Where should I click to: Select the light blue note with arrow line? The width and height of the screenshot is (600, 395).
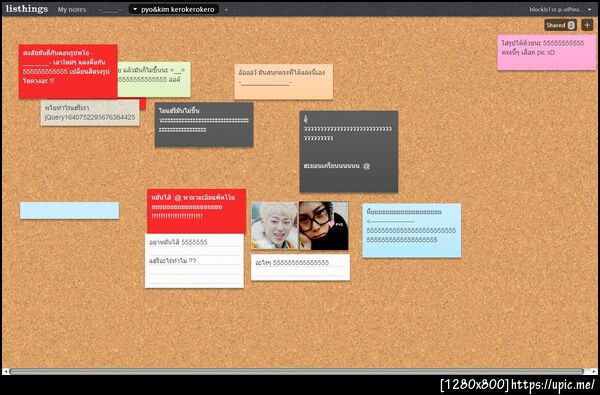click(412, 230)
